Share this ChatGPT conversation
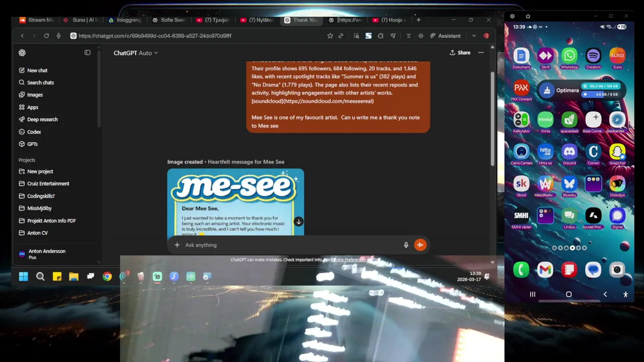Screen dimensions: 644x362 (x=460, y=52)
